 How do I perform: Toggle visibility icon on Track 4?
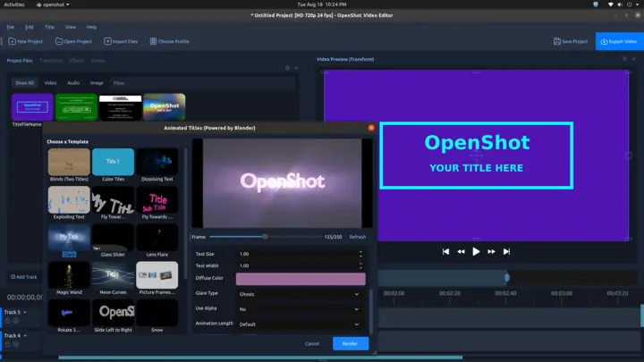[16, 344]
